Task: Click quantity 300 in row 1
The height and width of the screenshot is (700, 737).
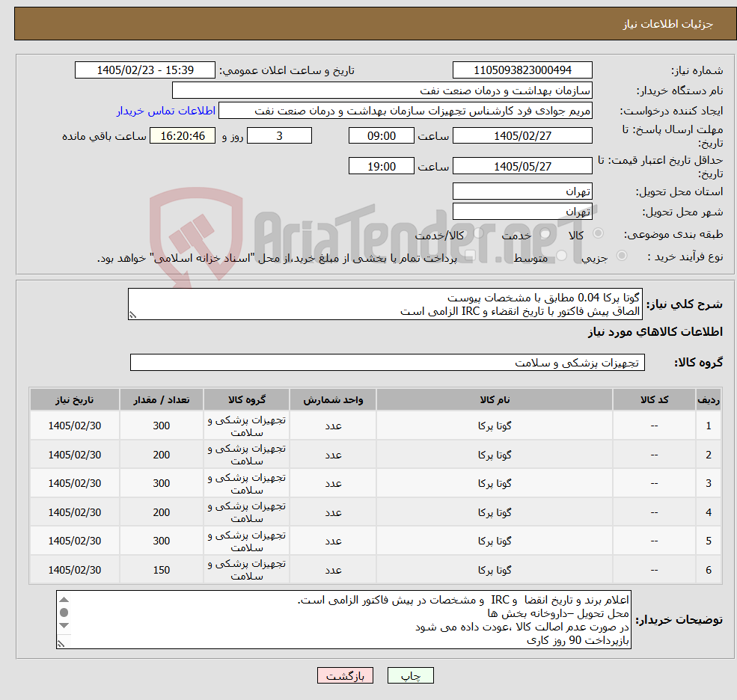Action: 161,426
